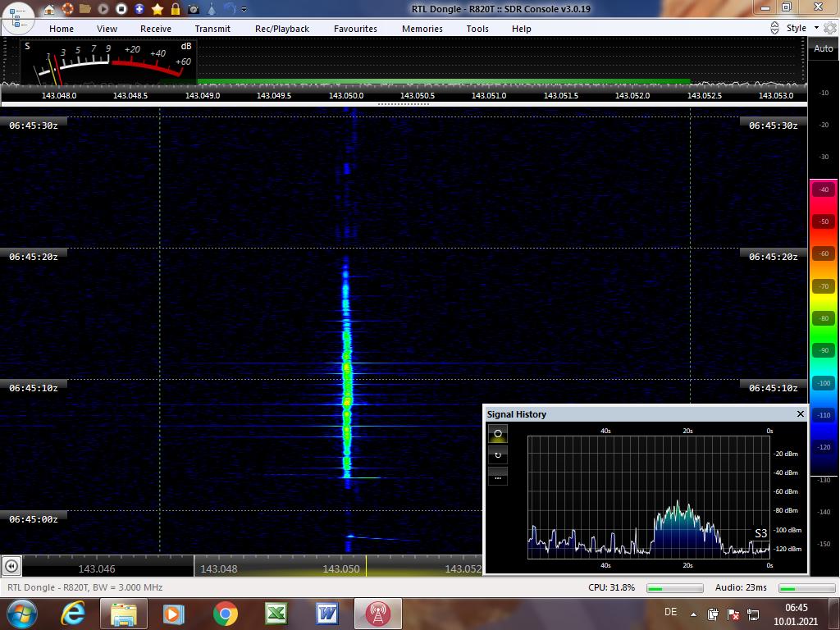This screenshot has width=840, height=630.
Task: Click the green filter bandwidth bar
Action: pos(444,81)
